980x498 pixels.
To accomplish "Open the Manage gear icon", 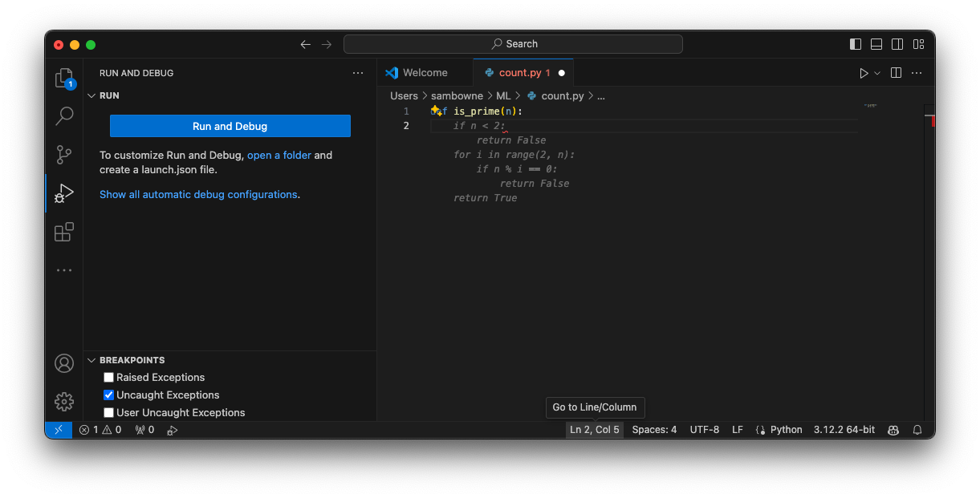I will point(64,401).
